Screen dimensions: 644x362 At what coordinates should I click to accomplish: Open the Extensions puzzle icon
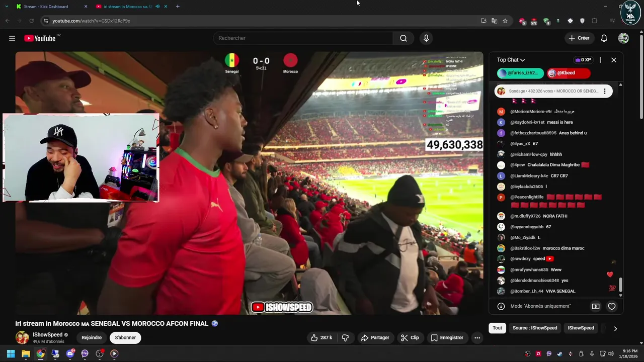click(595, 21)
